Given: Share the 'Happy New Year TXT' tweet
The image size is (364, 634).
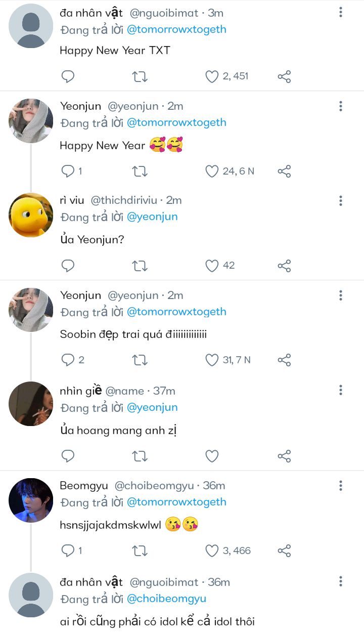Looking at the screenshot, I should click(284, 76).
